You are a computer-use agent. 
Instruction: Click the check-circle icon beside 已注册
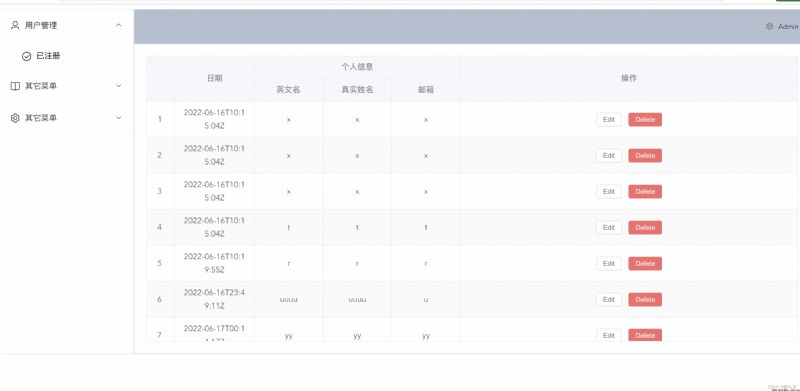coord(27,56)
